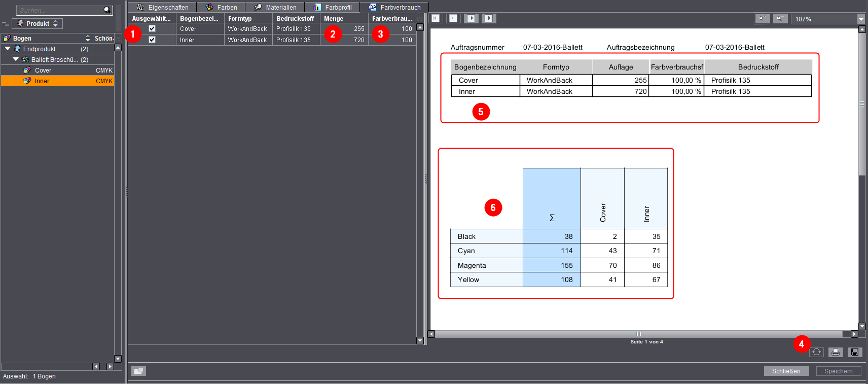This screenshot has height=384, width=868.
Task: Collapse the Ballett Broschü... tree node
Action: 16,59
